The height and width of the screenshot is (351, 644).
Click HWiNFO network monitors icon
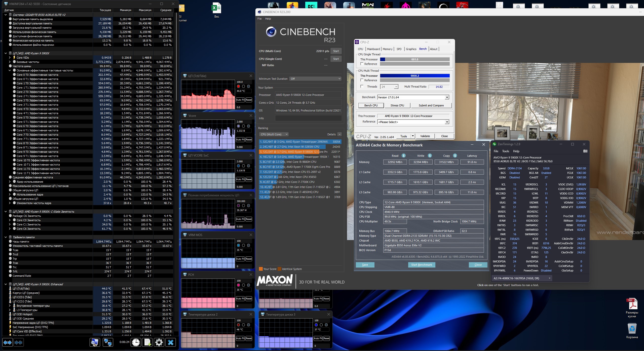[108, 342]
